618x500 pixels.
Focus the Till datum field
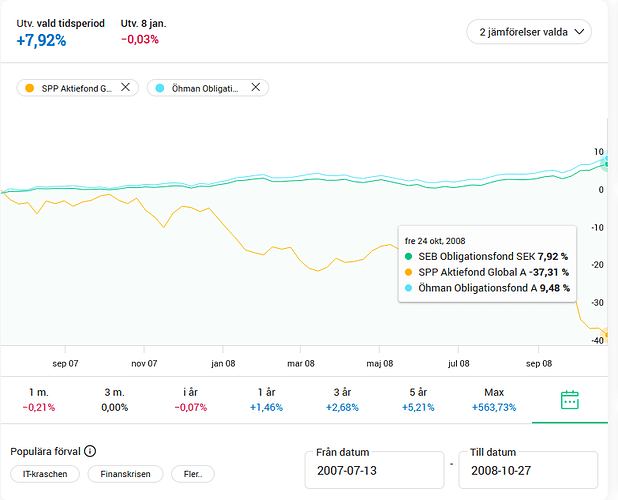pos(528,470)
